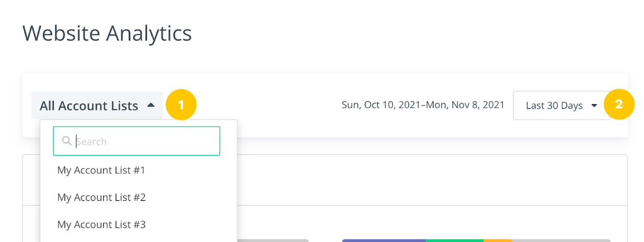
Task: Click the gray end segment of the colored bar
Action: [x=561, y=240]
